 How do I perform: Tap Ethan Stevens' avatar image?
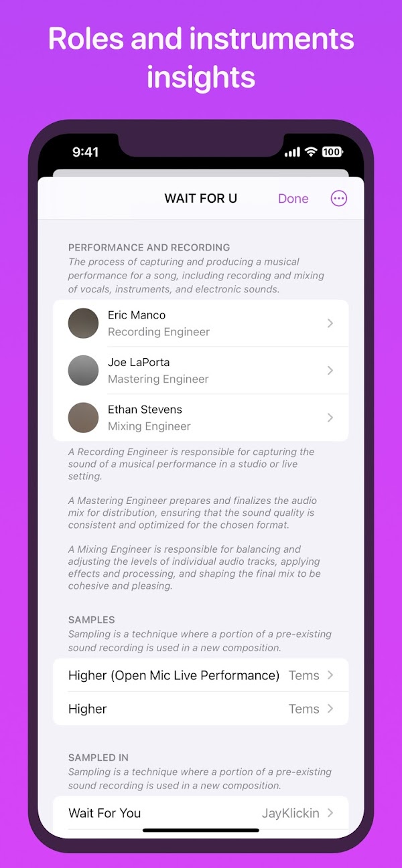84,418
